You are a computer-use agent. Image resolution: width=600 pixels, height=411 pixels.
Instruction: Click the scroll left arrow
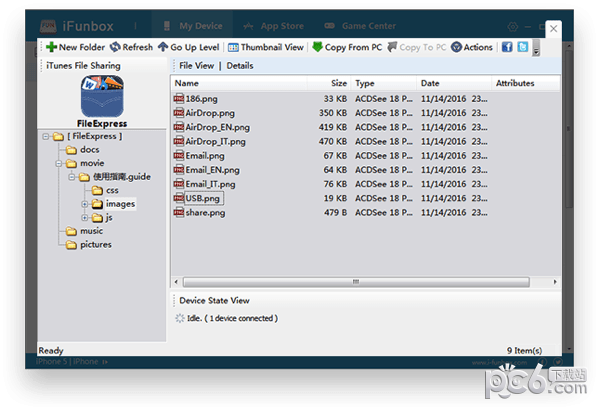click(176, 282)
